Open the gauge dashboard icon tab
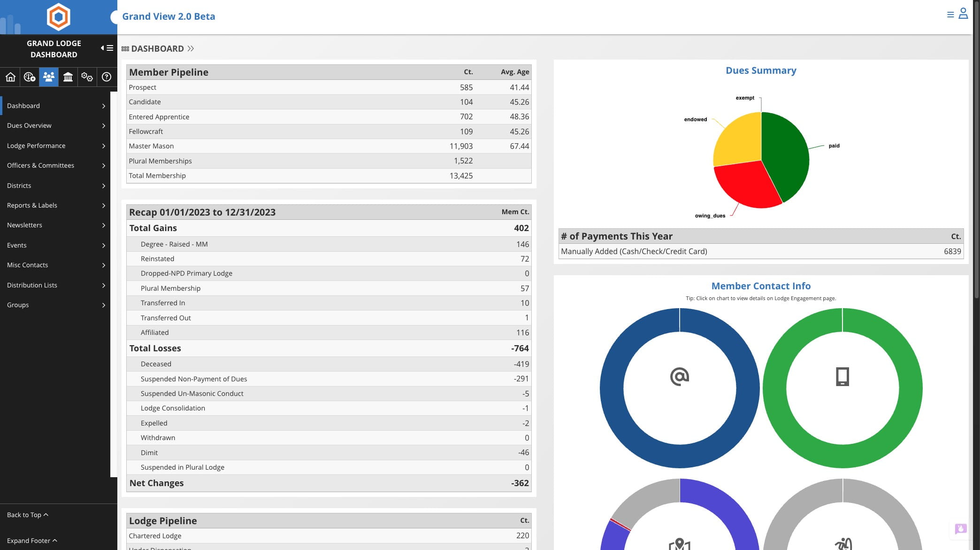 click(x=30, y=77)
